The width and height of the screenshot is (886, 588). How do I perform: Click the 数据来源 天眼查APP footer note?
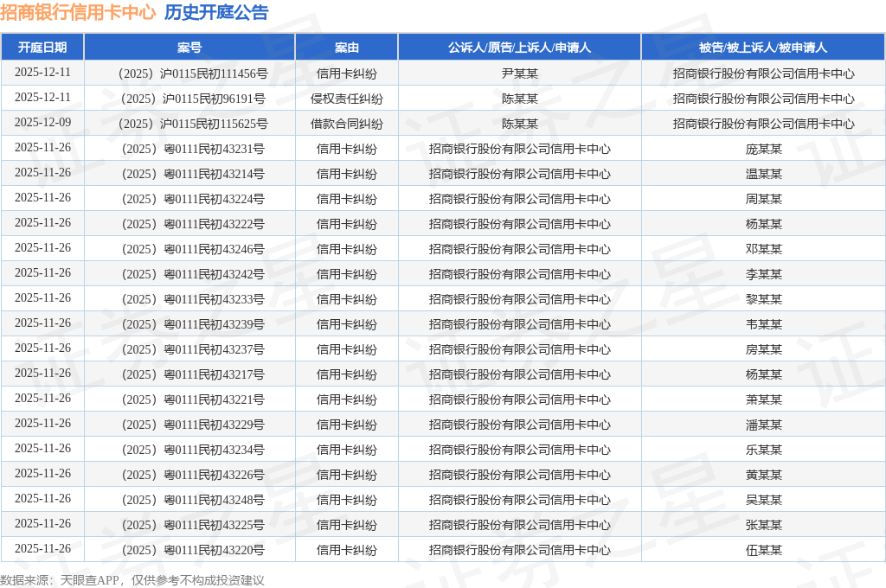click(132, 580)
